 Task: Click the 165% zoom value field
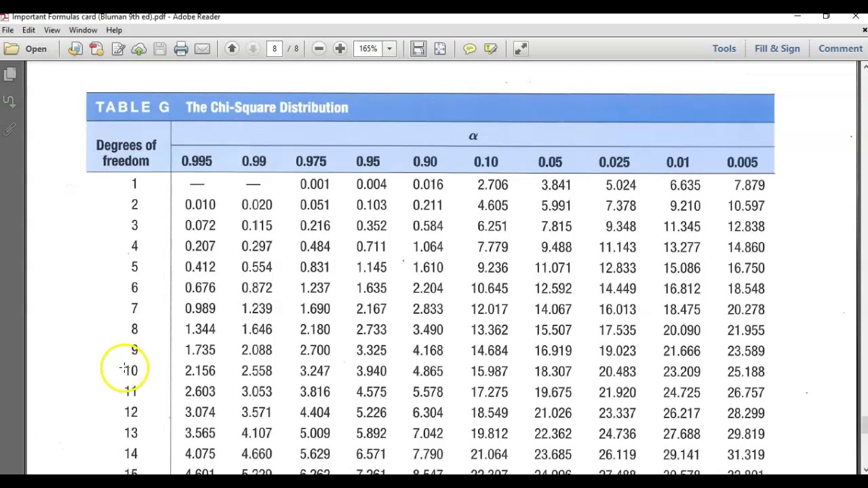(x=368, y=49)
